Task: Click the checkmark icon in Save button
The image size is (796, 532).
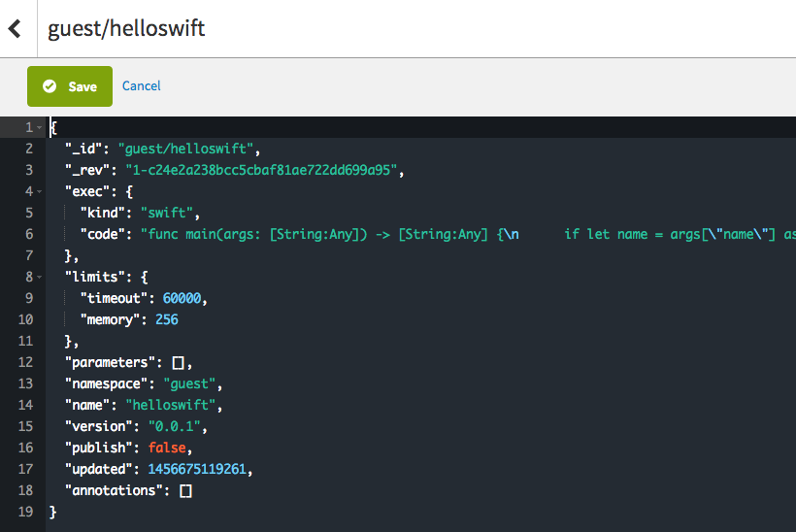Action: click(x=50, y=86)
